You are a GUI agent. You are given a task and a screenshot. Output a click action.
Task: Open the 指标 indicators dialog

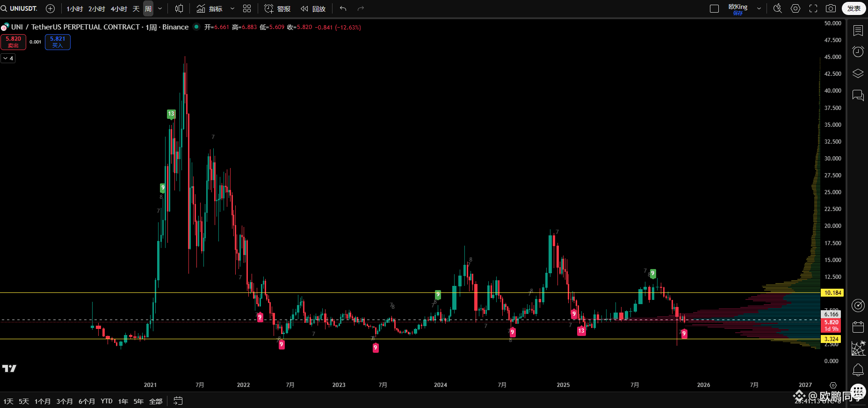click(210, 8)
